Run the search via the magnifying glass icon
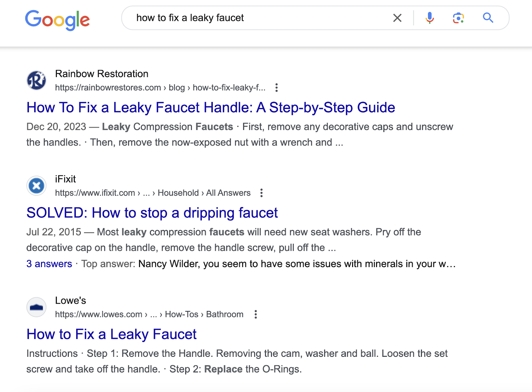Viewport: 532px width, 392px height. [488, 18]
